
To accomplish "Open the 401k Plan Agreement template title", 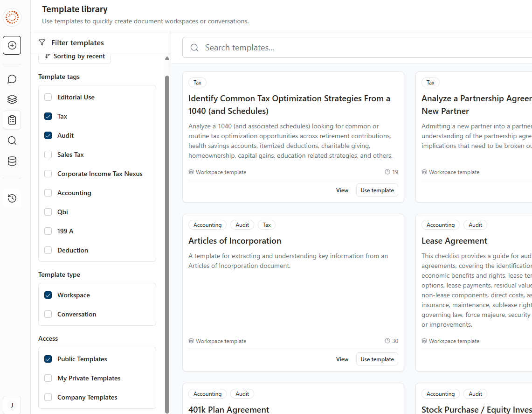I will click(228, 410).
